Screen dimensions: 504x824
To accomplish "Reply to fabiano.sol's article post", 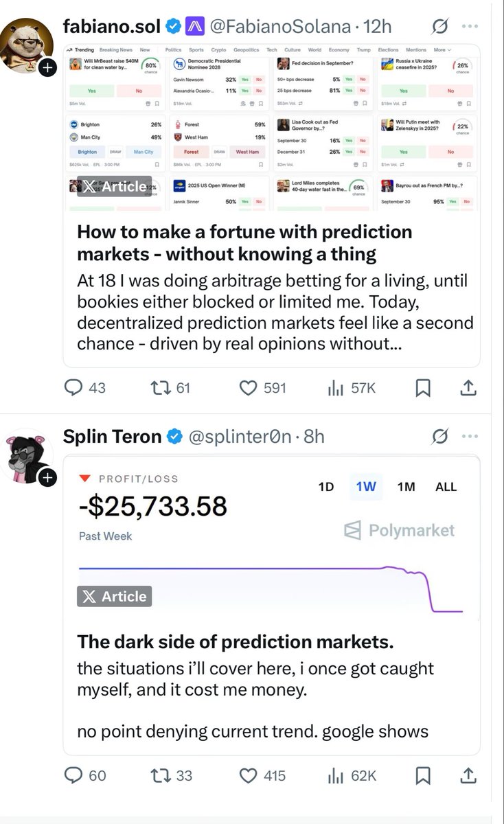I will 73,387.
